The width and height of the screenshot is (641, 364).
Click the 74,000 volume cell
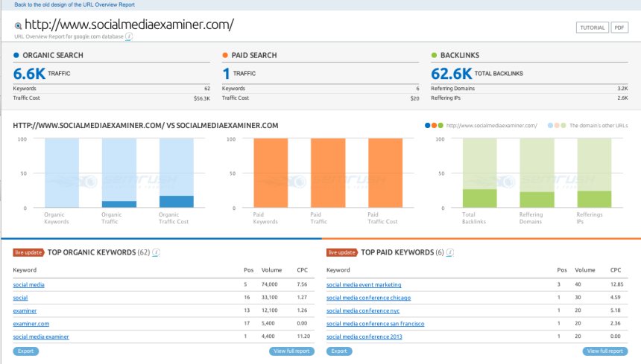pyautogui.click(x=269, y=284)
